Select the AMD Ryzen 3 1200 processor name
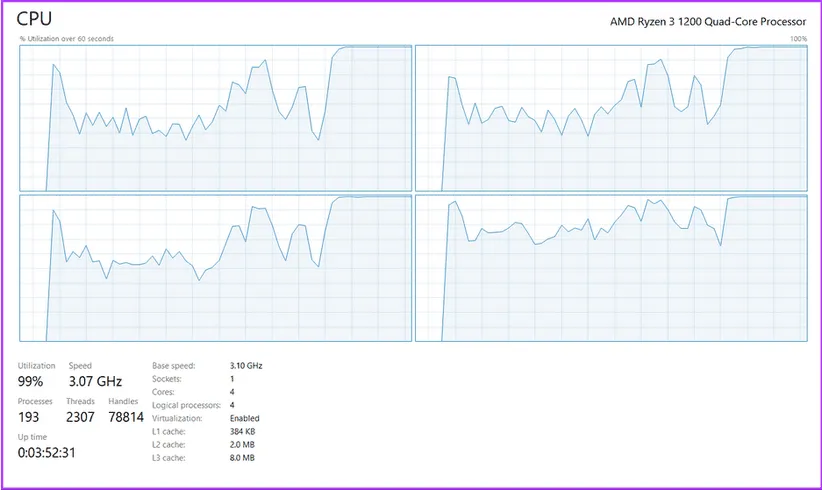Viewport: 822px width, 490px height. [x=708, y=21]
